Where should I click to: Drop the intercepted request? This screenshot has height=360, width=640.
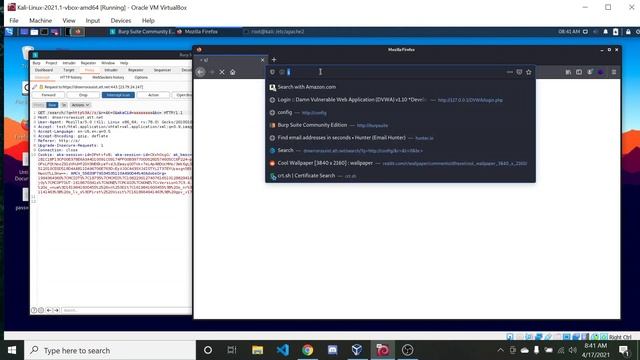tap(83, 95)
